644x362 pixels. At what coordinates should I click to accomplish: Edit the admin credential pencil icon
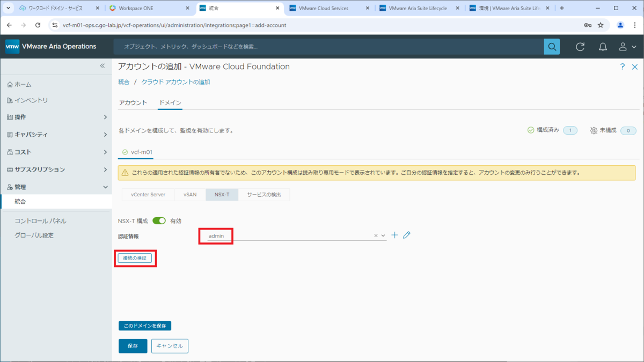click(x=407, y=235)
